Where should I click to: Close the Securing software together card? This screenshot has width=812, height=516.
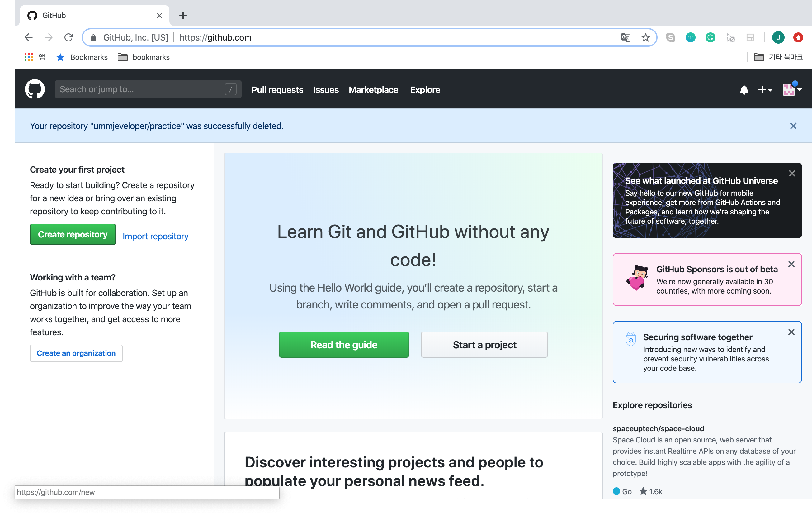pos(791,332)
